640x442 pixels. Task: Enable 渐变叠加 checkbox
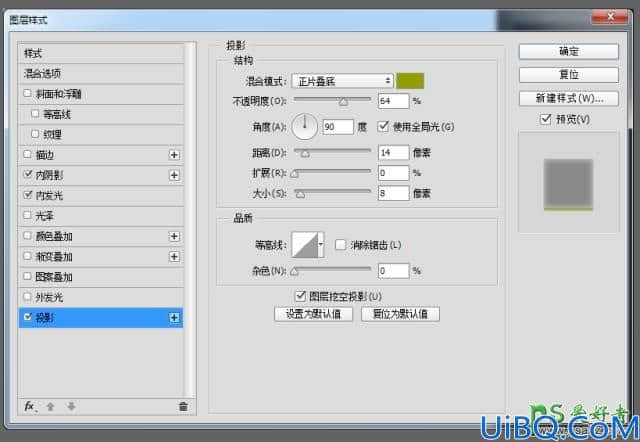click(27, 256)
